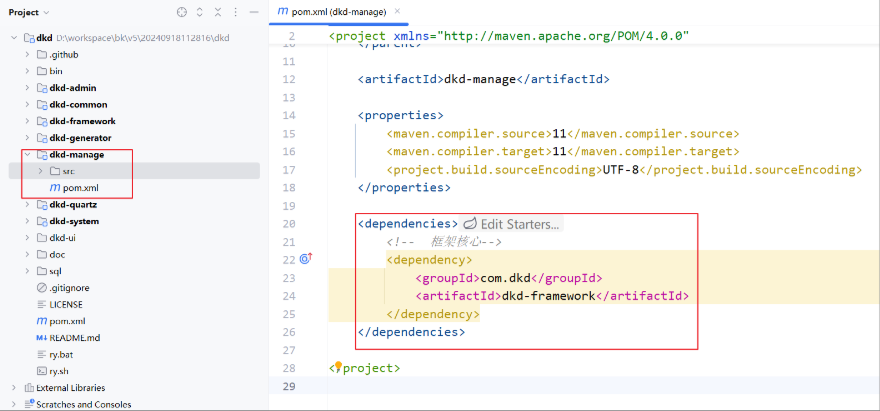Expand the External Libraries node
This screenshot has height=411, width=880.
(x=13, y=388)
